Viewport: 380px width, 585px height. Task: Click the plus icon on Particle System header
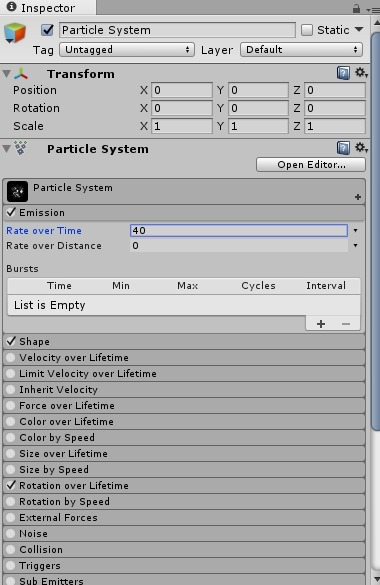point(358,197)
